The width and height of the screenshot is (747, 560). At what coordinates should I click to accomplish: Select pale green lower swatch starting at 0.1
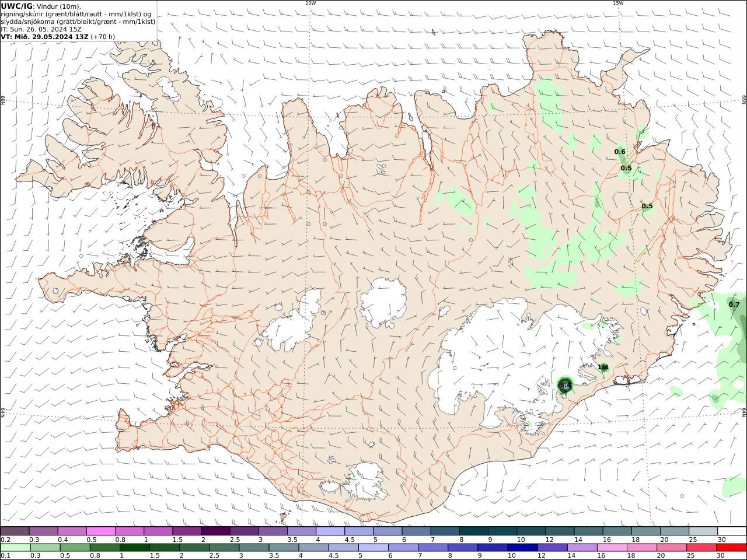click(x=15, y=548)
